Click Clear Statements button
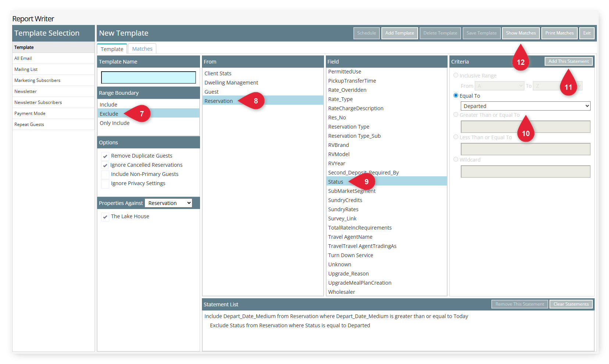The width and height of the screenshot is (609, 364). pyautogui.click(x=571, y=304)
